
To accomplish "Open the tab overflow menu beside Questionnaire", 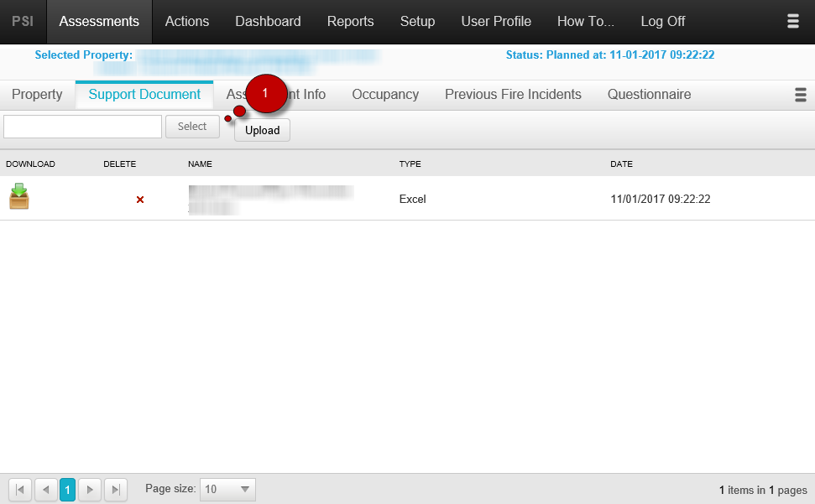I will click(800, 95).
